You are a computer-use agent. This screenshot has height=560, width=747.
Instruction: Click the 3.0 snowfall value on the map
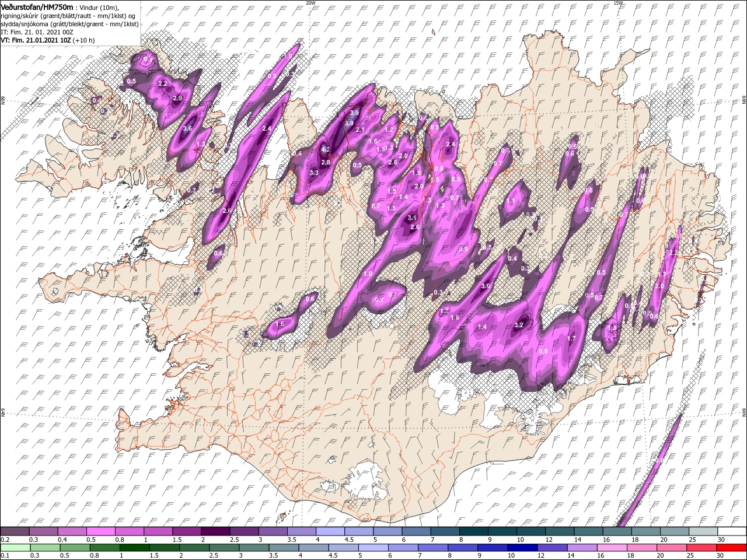pos(485,286)
